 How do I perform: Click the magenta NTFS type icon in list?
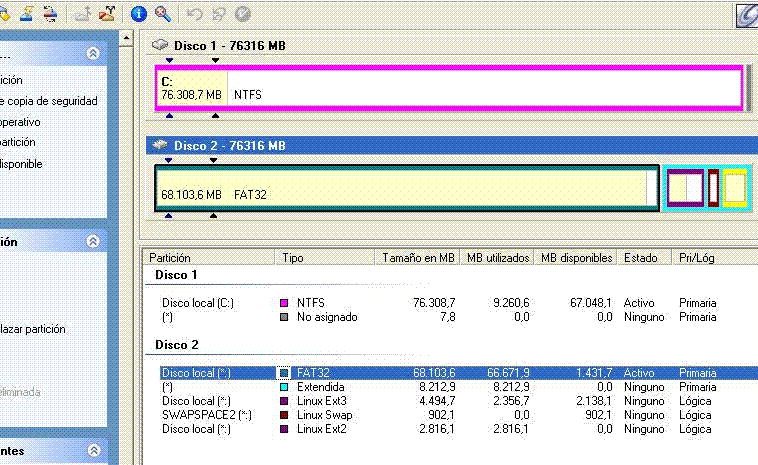[x=285, y=302]
